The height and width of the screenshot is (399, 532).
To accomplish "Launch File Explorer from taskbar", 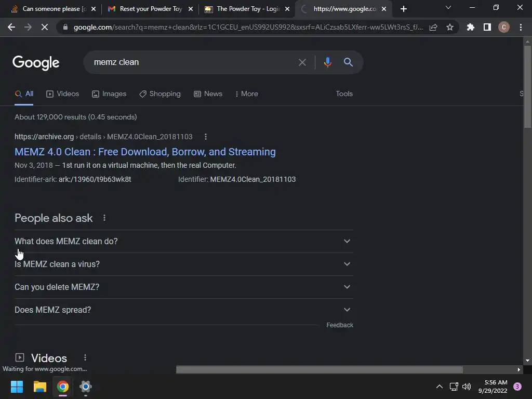I will 39,387.
